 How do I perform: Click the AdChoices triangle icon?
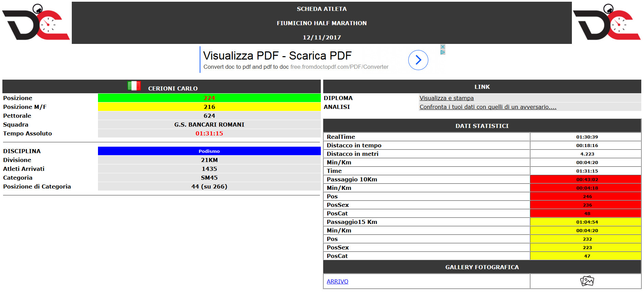(443, 52)
